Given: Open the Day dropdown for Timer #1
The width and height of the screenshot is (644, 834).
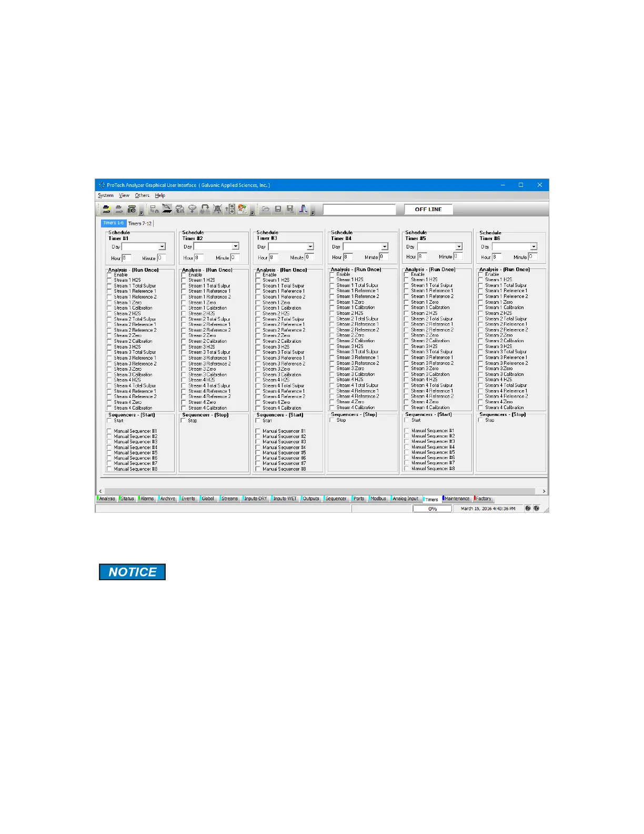Looking at the screenshot, I should 162,246.
